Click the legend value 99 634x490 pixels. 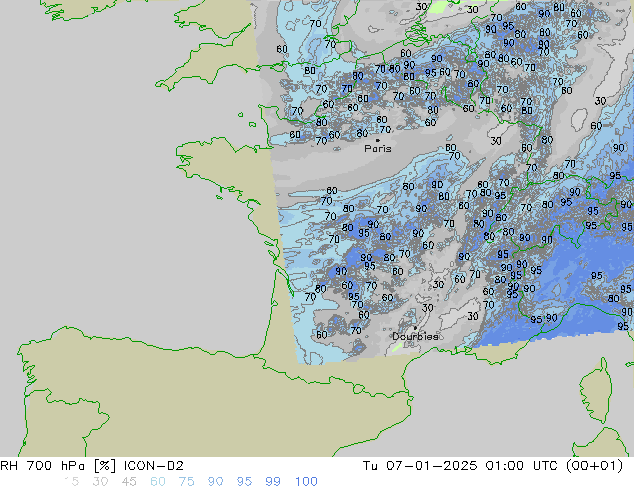pyautogui.click(x=273, y=482)
